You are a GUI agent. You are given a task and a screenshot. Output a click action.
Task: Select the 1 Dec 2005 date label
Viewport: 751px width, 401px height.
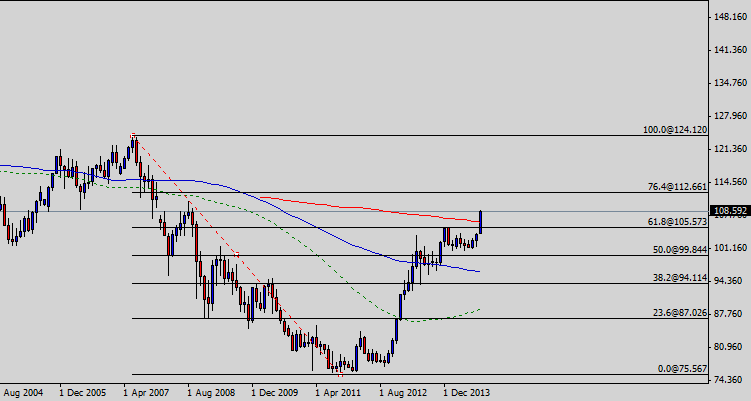(x=84, y=392)
